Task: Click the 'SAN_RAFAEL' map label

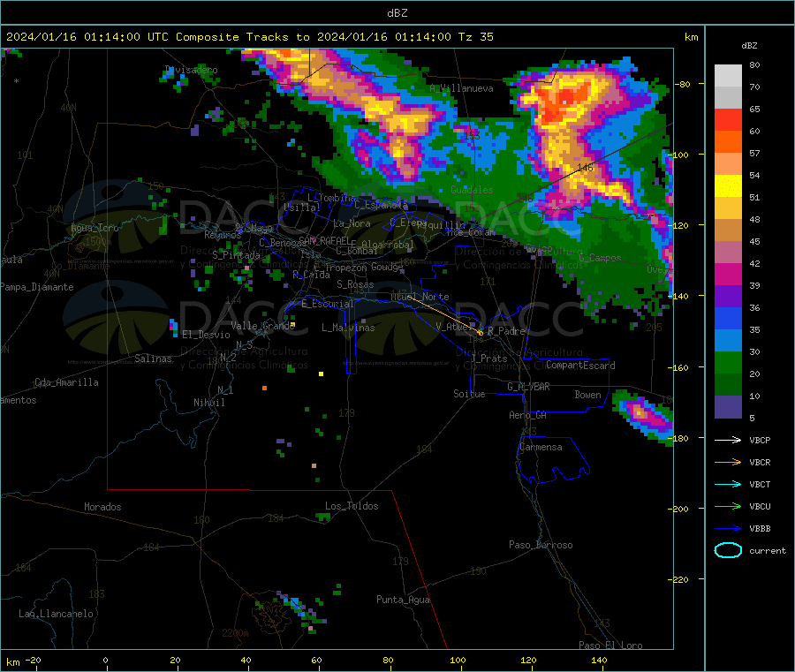Action: 324,240
